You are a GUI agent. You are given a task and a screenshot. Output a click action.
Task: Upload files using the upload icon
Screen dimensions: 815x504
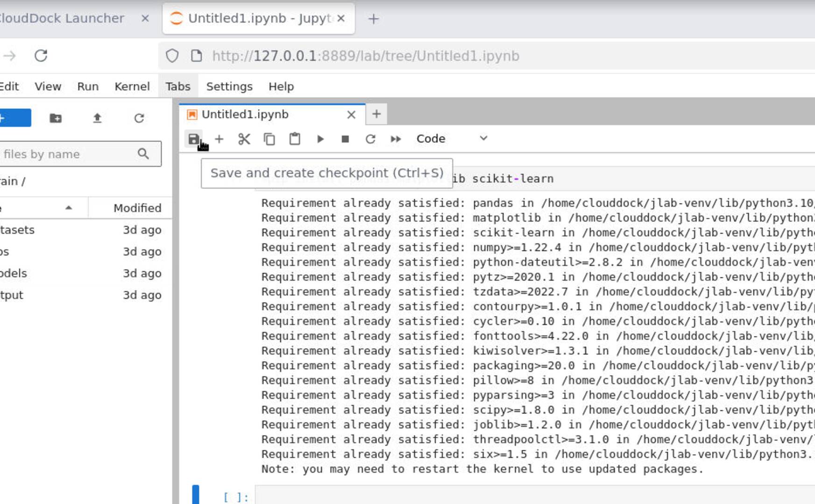[97, 118]
